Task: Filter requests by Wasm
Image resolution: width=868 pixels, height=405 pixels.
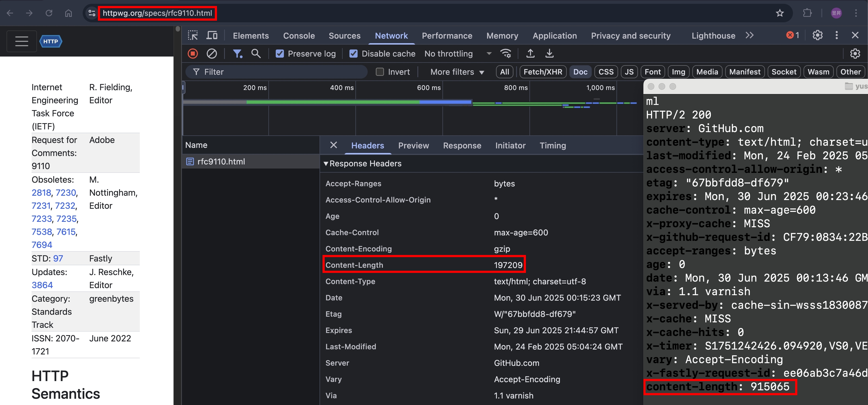Action: pos(819,72)
